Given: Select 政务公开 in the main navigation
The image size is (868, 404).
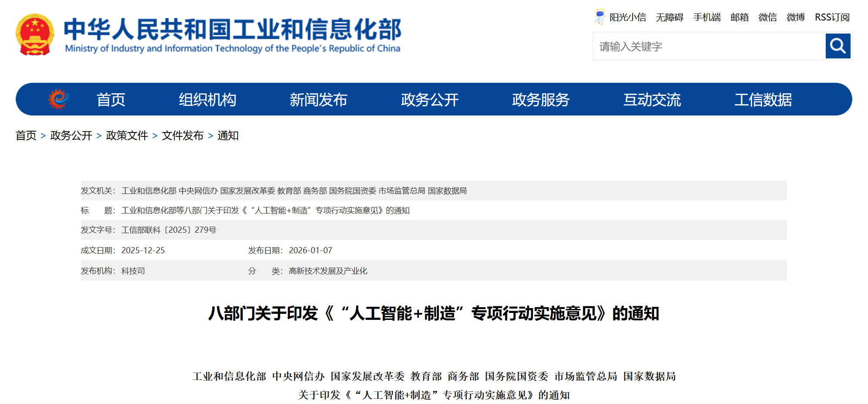Looking at the screenshot, I should 430,100.
